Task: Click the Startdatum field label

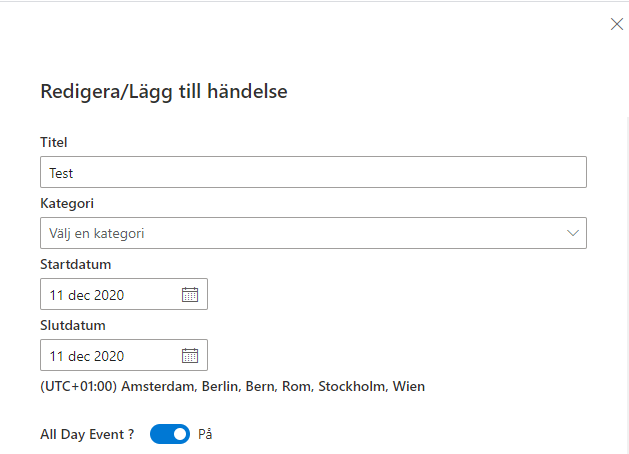Action: click(x=75, y=264)
